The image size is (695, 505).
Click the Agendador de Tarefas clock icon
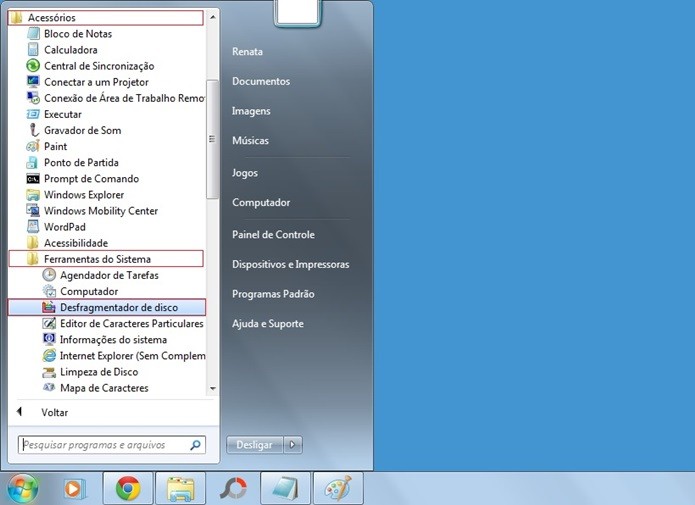coord(49,275)
